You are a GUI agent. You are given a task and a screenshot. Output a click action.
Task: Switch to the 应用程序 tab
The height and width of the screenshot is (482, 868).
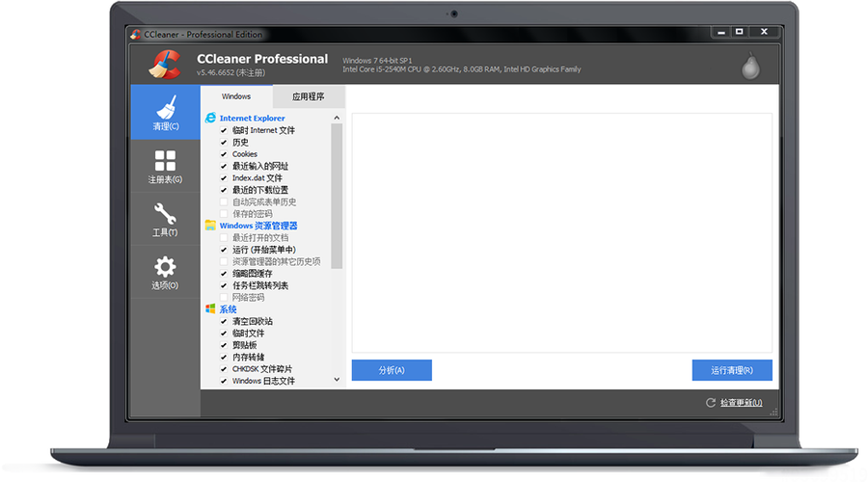coord(309,96)
